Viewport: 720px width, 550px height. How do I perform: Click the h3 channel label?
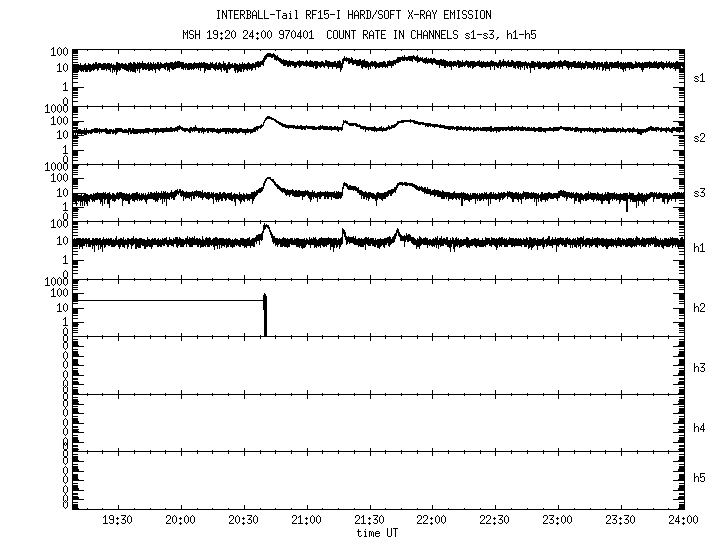[x=701, y=367]
